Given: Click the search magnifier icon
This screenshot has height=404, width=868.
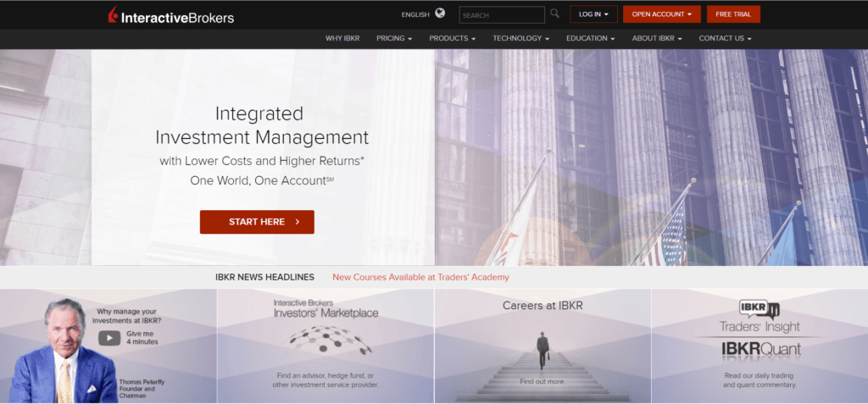Looking at the screenshot, I should click(x=554, y=14).
